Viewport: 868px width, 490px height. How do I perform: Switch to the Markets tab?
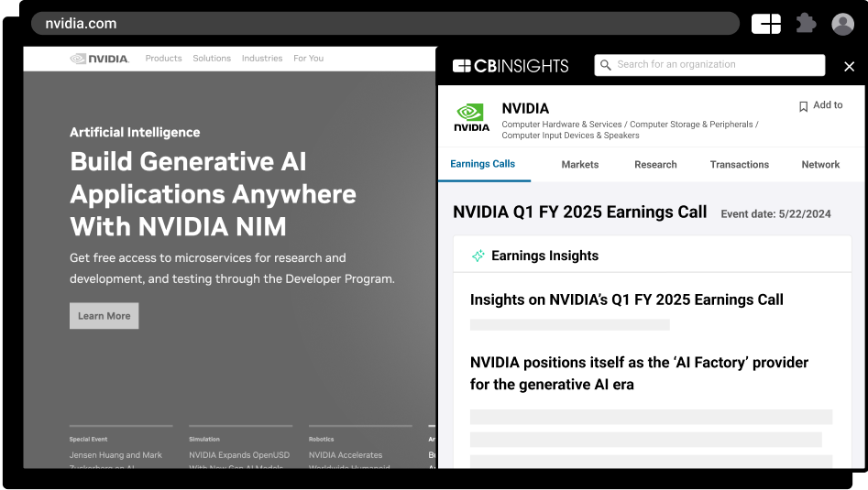coord(579,165)
